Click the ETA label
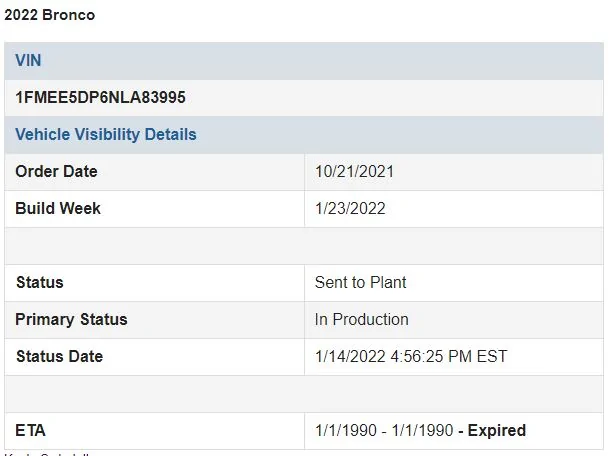The height and width of the screenshot is (456, 609). click(30, 430)
